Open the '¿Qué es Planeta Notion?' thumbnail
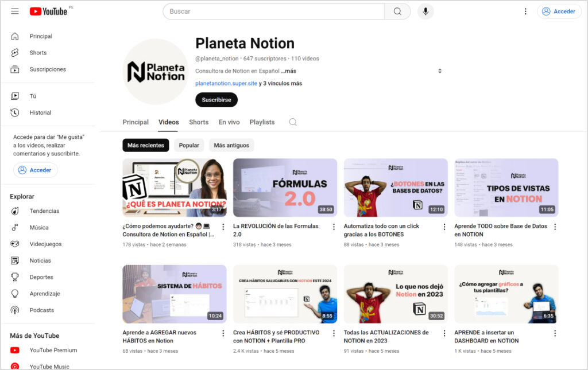This screenshot has width=588, height=370. 175,188
